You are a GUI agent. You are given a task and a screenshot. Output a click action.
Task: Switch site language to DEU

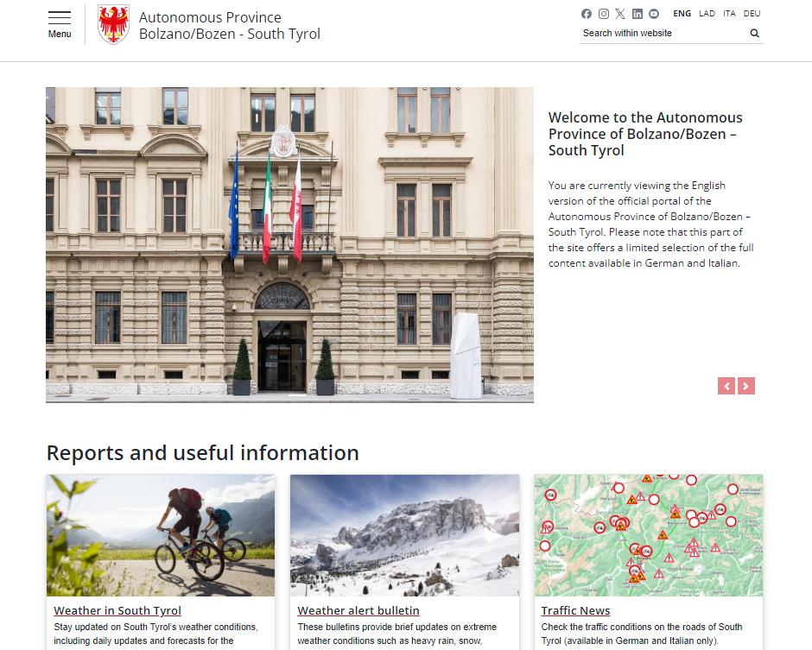click(752, 14)
